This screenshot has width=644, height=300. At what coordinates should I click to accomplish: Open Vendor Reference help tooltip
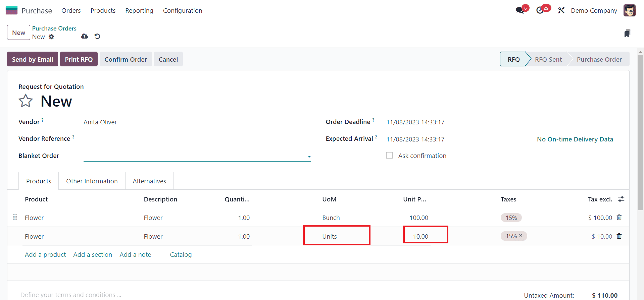coord(73,137)
